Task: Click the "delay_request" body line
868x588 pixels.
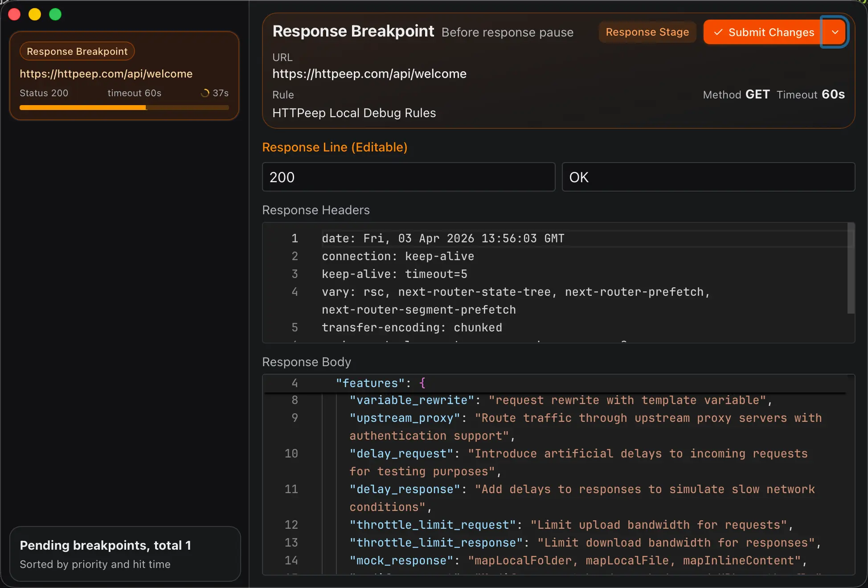Action: pyautogui.click(x=578, y=462)
